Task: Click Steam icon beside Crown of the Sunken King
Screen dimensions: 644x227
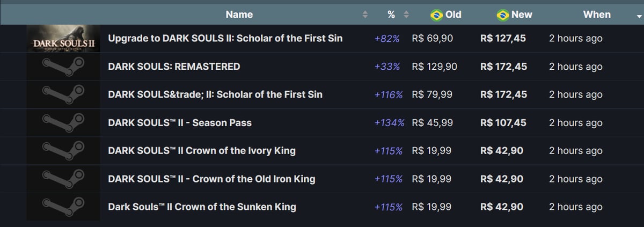Action: coord(63,207)
